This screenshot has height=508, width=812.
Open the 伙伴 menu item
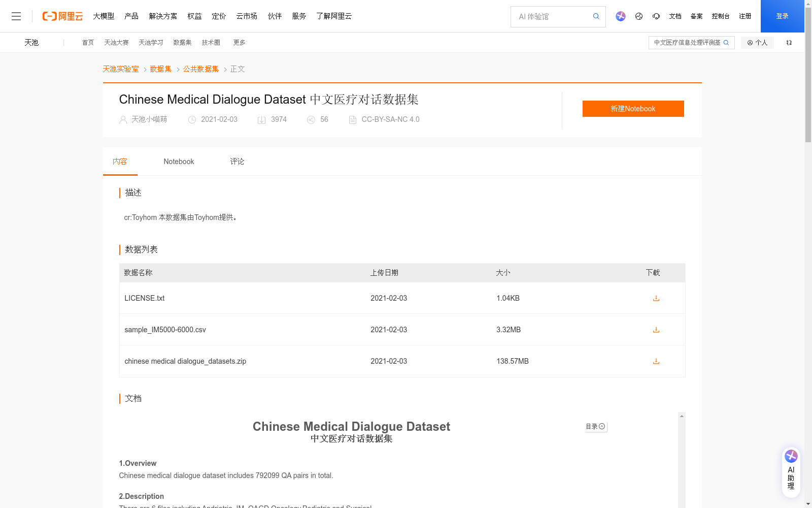coord(275,16)
